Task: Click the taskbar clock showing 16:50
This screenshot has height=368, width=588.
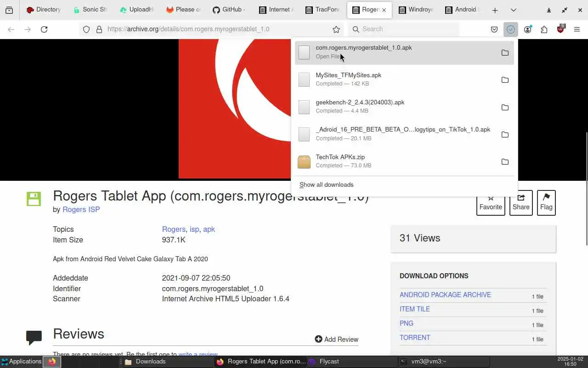Action: pos(570,362)
